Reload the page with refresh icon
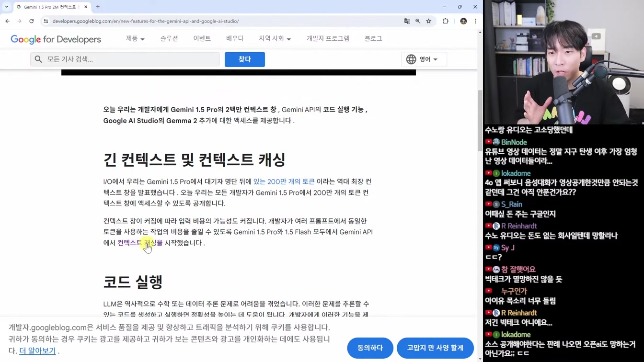Viewport: 644px width, 362px height. coord(32,21)
